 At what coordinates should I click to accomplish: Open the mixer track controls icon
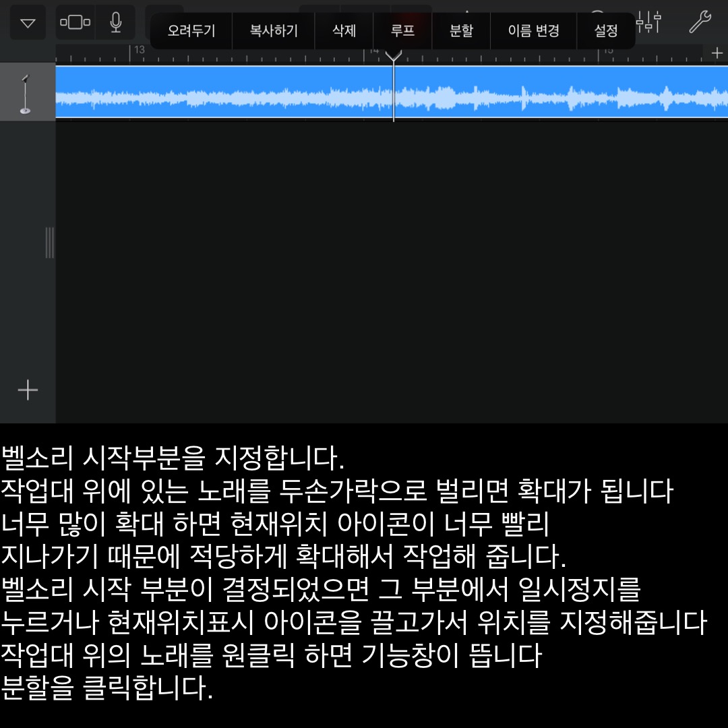click(x=648, y=23)
